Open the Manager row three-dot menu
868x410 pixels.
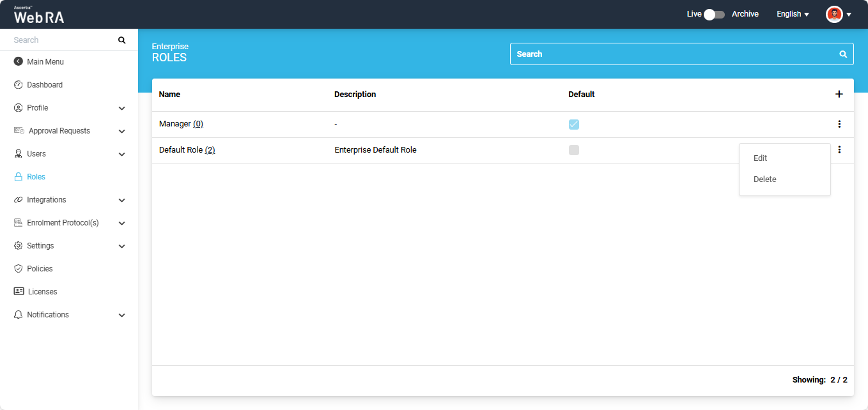839,125
